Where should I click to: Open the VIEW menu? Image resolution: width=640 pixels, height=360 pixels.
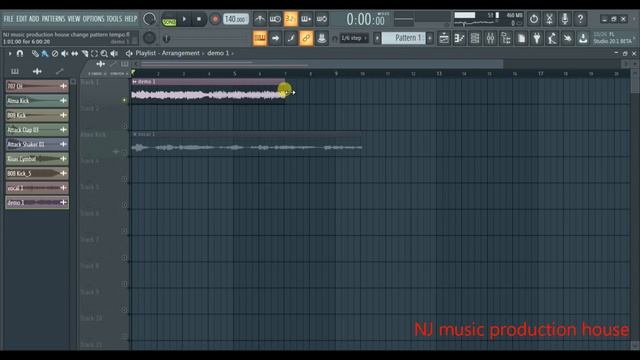(x=74, y=19)
